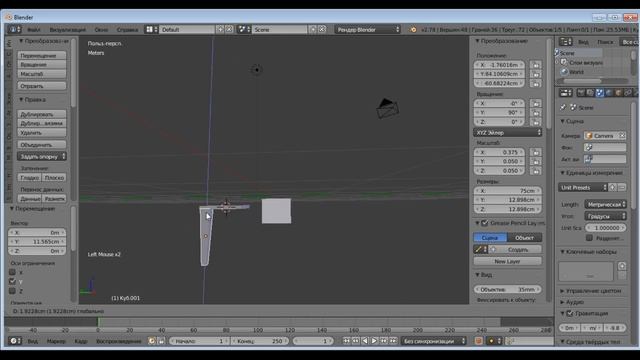
Task: Click the Delete button in tool shelf
Action: click(x=42, y=133)
